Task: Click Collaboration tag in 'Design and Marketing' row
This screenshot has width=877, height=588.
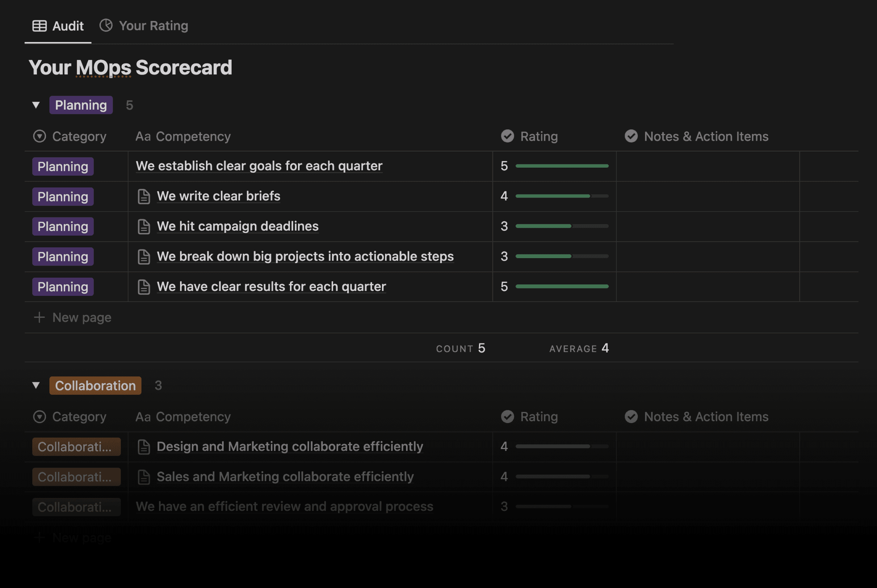Action: pyautogui.click(x=77, y=447)
